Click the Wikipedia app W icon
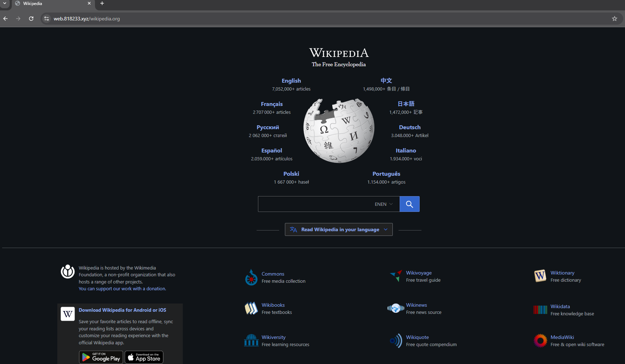The image size is (625, 364). [68, 314]
